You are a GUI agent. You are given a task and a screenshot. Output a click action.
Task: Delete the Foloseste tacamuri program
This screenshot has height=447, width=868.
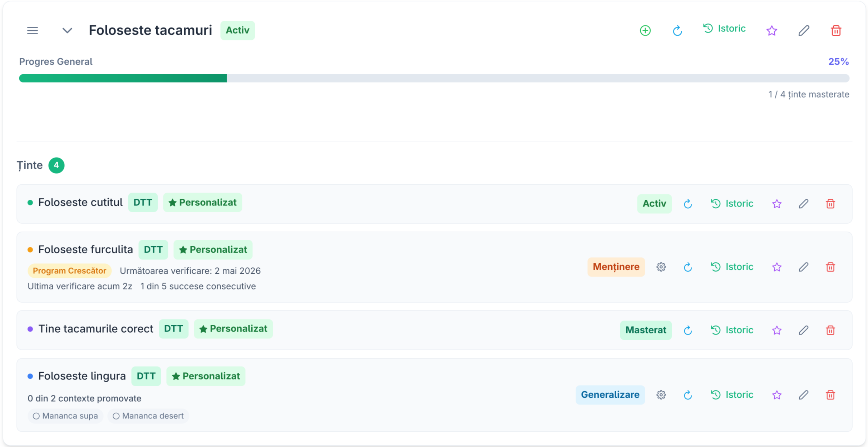(836, 30)
